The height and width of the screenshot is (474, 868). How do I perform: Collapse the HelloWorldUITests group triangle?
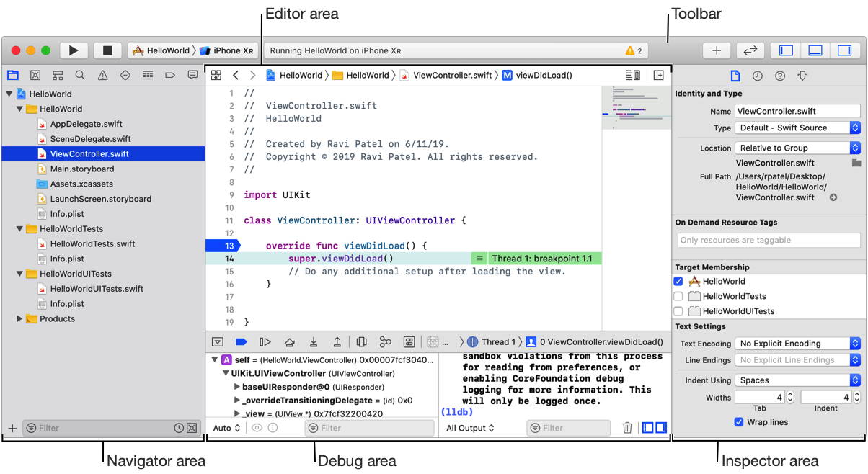[x=19, y=274]
